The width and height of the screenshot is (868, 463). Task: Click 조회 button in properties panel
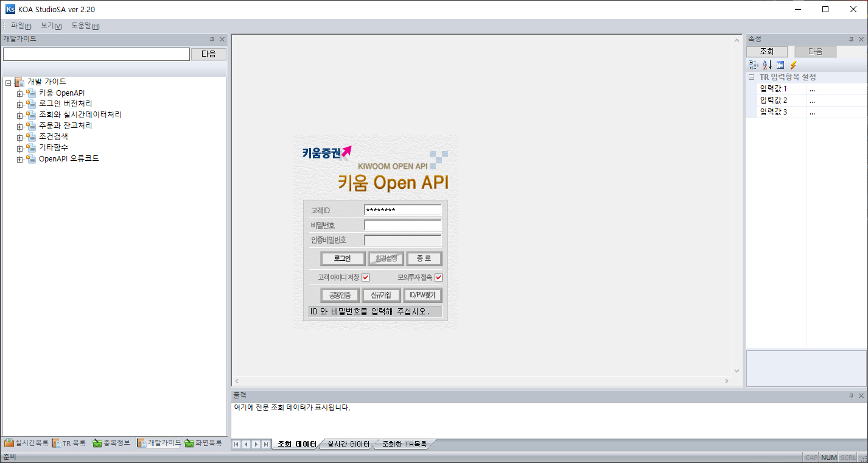coord(767,52)
